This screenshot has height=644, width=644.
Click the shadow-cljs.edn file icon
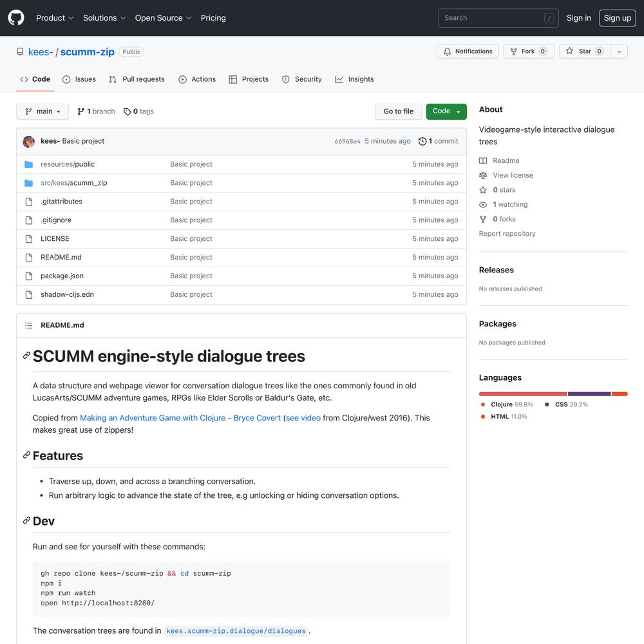pos(29,294)
